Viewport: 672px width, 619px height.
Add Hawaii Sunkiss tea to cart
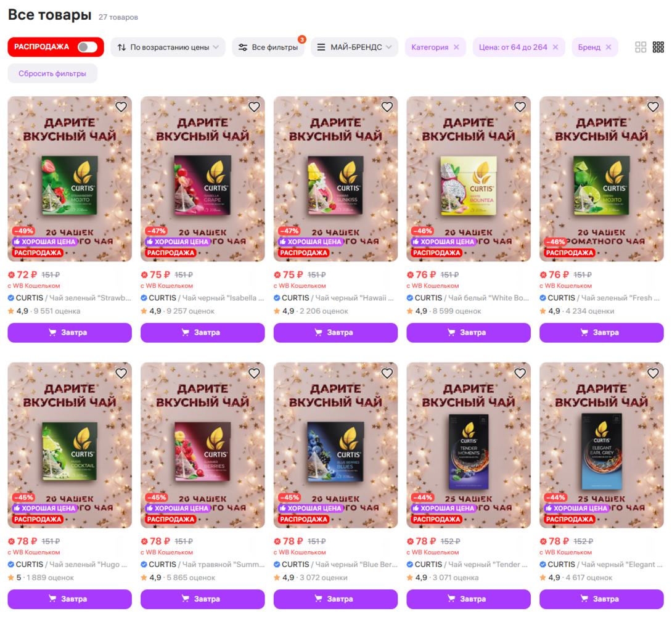coord(335,333)
